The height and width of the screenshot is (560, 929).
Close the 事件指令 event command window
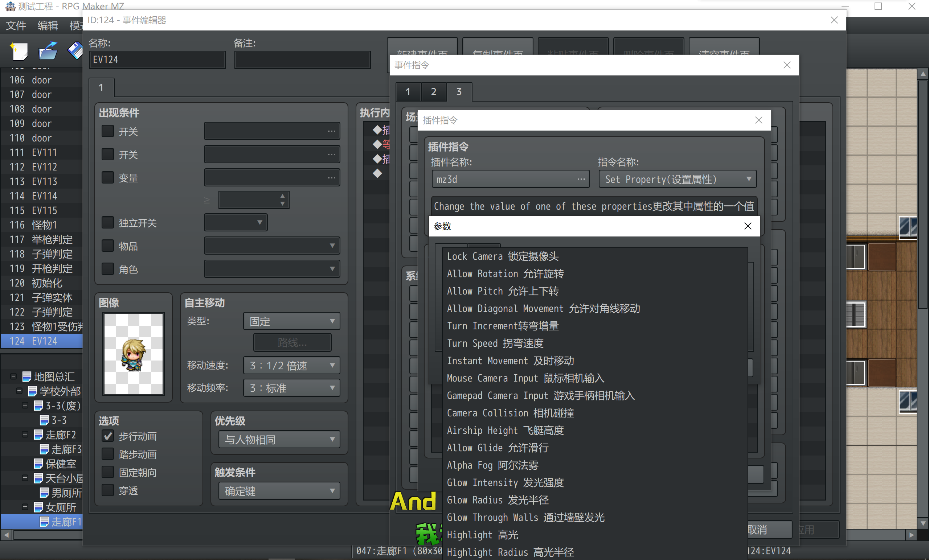click(787, 65)
